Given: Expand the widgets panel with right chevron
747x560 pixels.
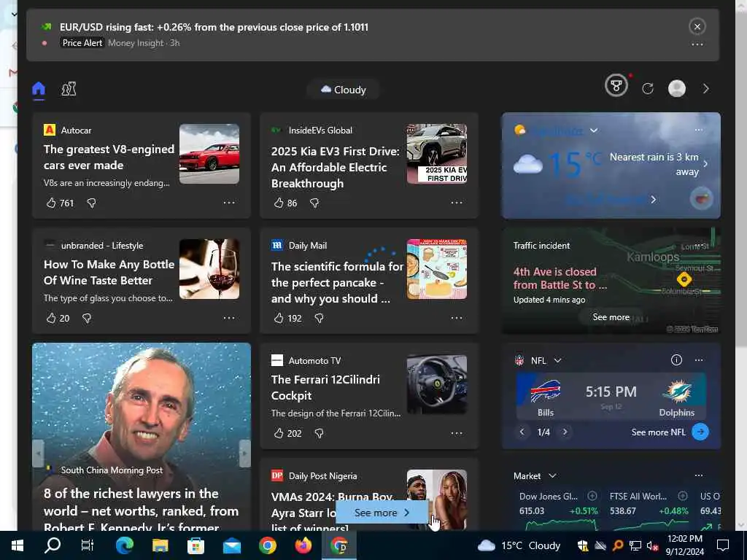Looking at the screenshot, I should click(706, 88).
